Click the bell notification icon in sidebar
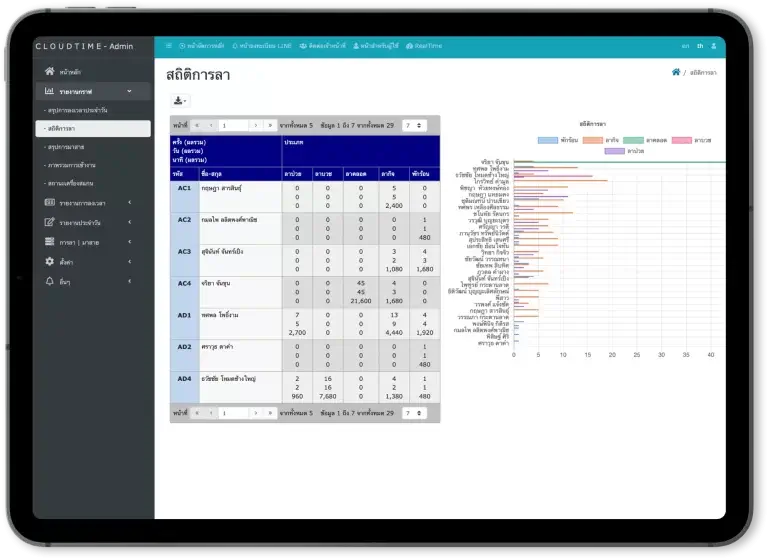Image resolution: width=768 pixels, height=559 pixels. point(50,281)
